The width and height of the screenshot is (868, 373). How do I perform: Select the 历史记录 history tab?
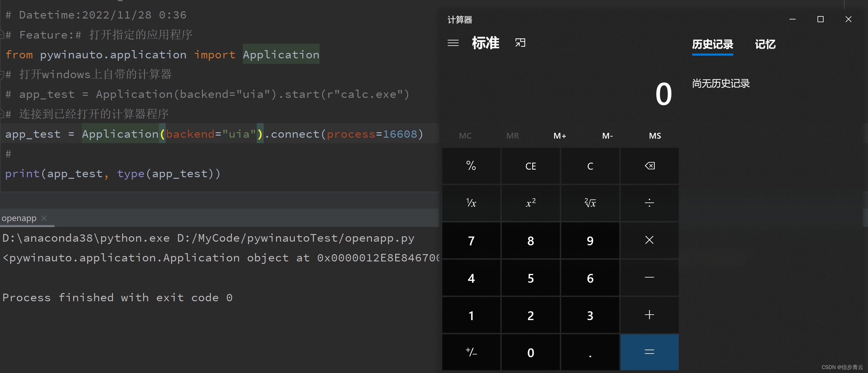pos(712,44)
